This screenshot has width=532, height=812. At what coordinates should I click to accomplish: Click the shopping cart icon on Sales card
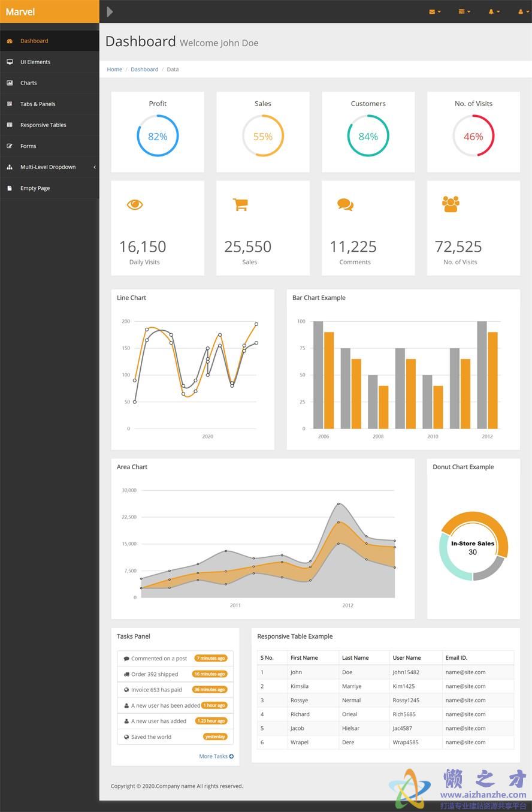(240, 204)
